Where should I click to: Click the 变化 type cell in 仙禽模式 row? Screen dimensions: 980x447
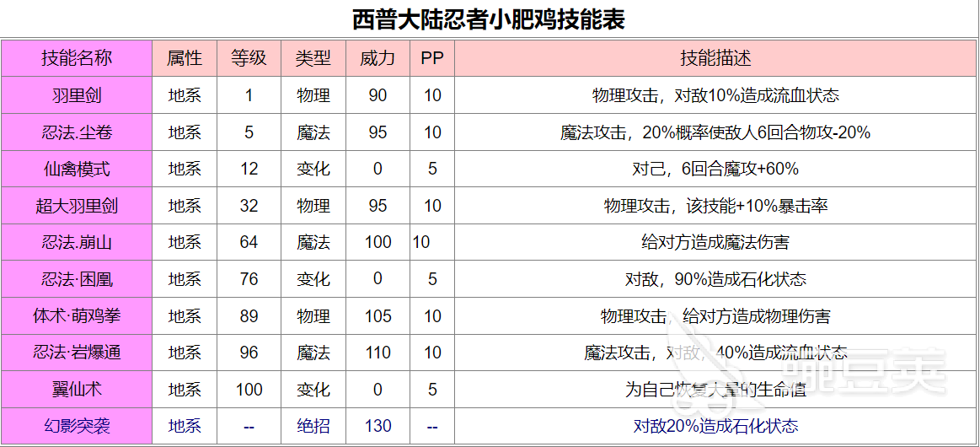point(313,169)
